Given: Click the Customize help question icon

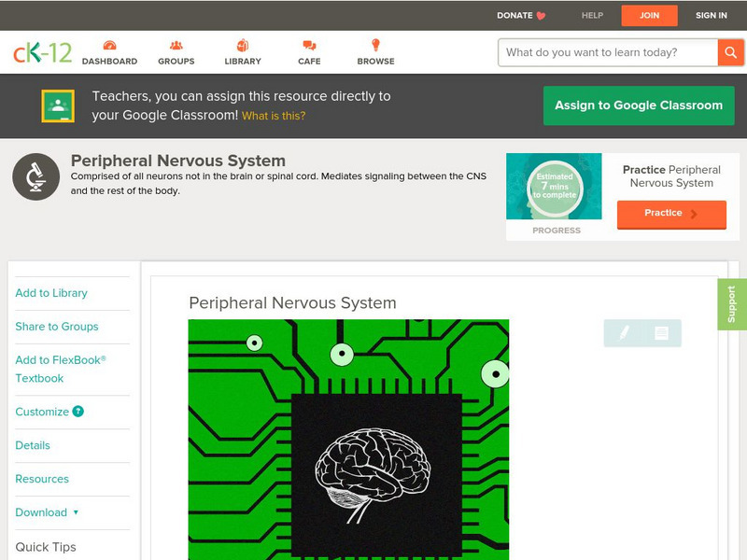Looking at the screenshot, I should click(78, 412).
